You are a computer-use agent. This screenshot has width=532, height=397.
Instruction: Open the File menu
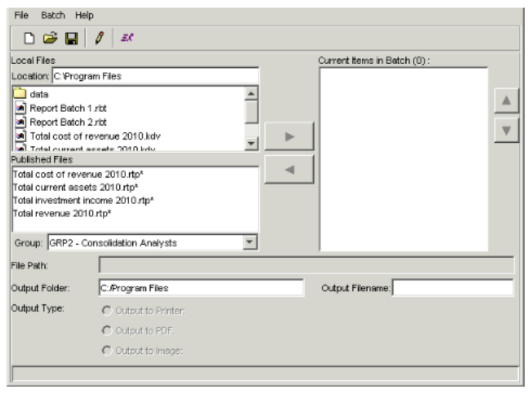coord(21,15)
